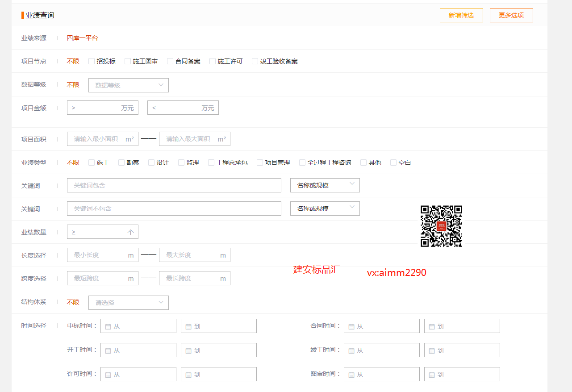Click calendar icon in 图审时间 从 field
The height and width of the screenshot is (392, 572).
tap(351, 375)
